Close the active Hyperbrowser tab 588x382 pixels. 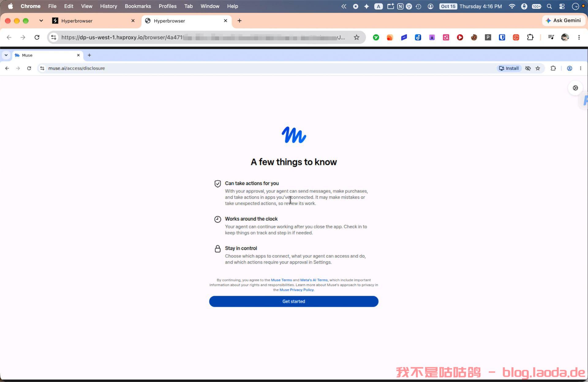point(225,21)
